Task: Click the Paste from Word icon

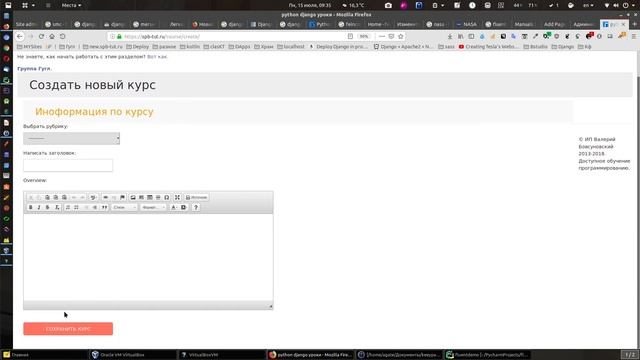Action: 64,198
